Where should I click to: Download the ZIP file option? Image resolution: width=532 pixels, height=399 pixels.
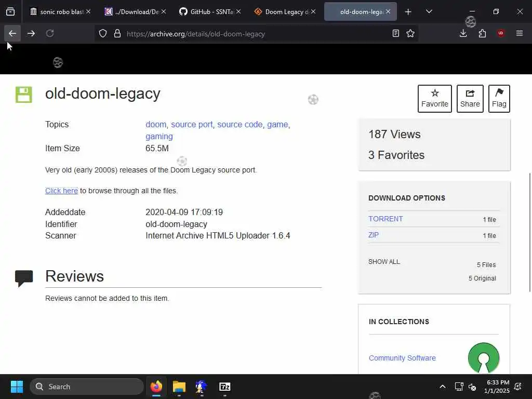[374, 235]
